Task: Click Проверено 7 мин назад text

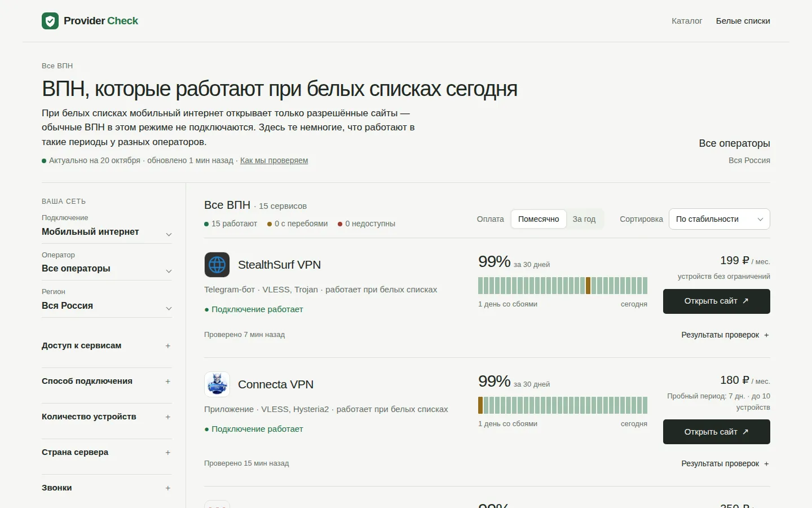Action: (244, 335)
